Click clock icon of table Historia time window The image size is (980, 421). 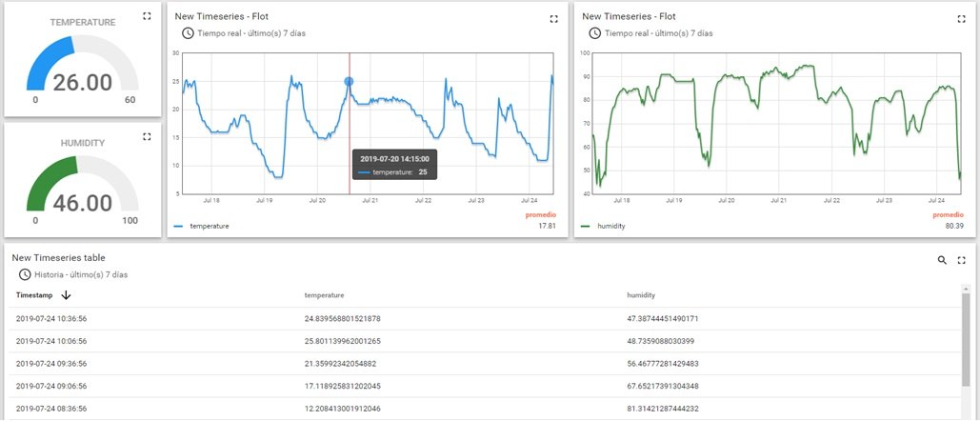[x=25, y=274]
